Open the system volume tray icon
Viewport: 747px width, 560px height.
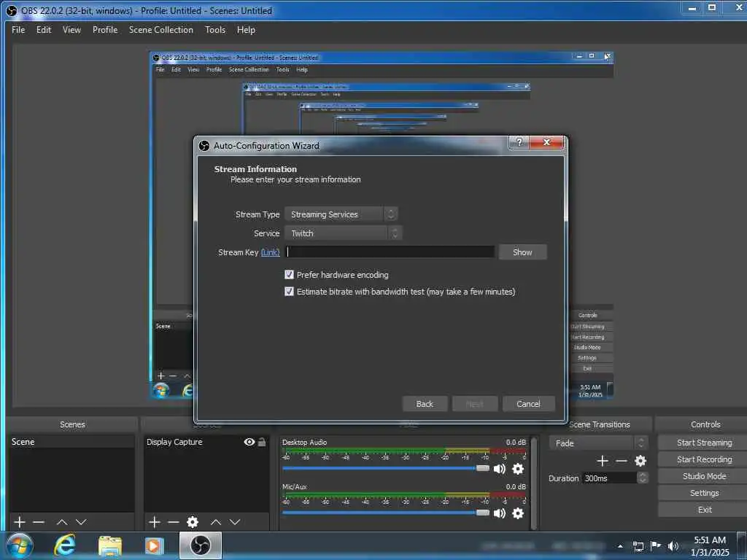tap(673, 546)
